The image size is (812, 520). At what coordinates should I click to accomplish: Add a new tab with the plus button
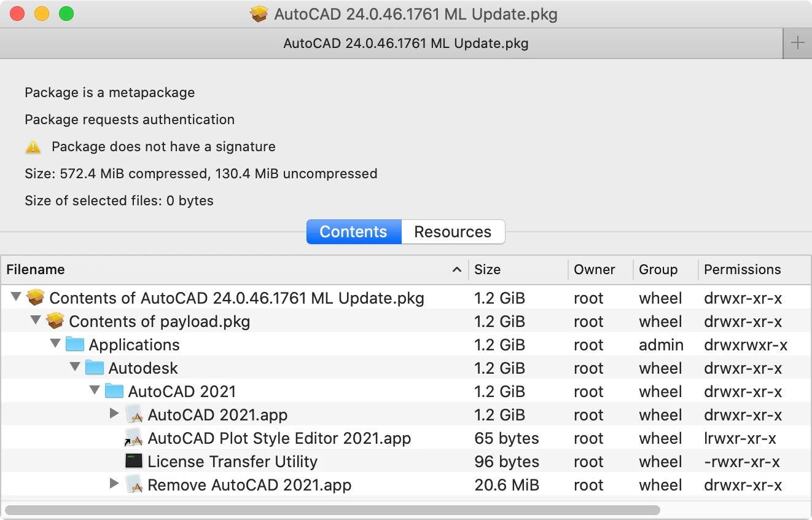(x=798, y=43)
